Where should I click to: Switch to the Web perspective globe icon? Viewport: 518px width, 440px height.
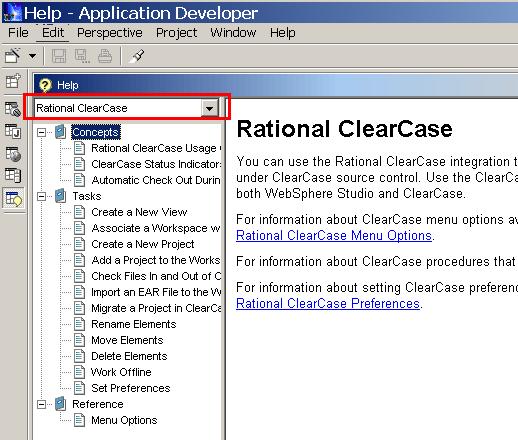click(13, 154)
